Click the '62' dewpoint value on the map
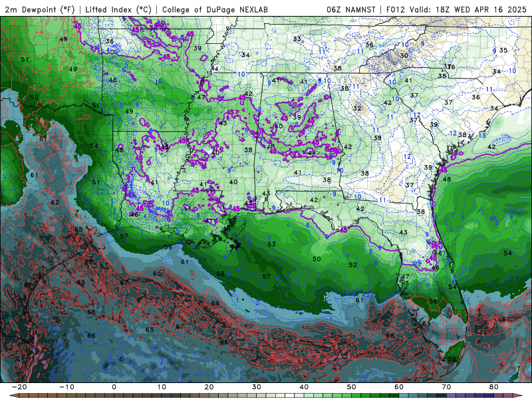 coord(55,202)
